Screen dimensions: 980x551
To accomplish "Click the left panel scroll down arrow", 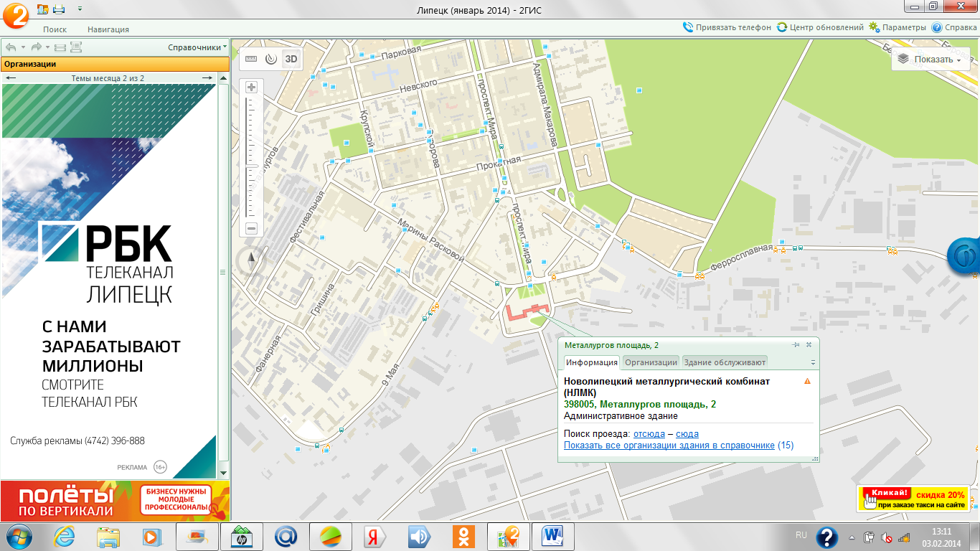I will (x=222, y=474).
